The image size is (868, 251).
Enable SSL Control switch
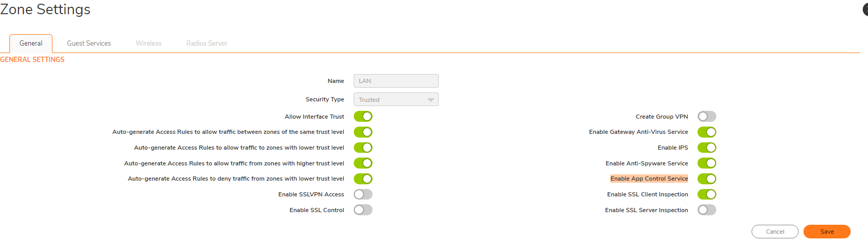pyautogui.click(x=363, y=210)
